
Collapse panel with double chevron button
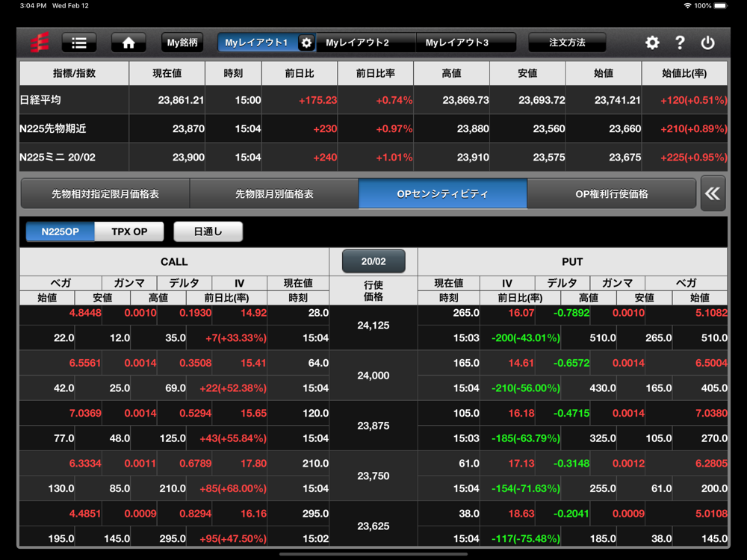[x=713, y=193]
